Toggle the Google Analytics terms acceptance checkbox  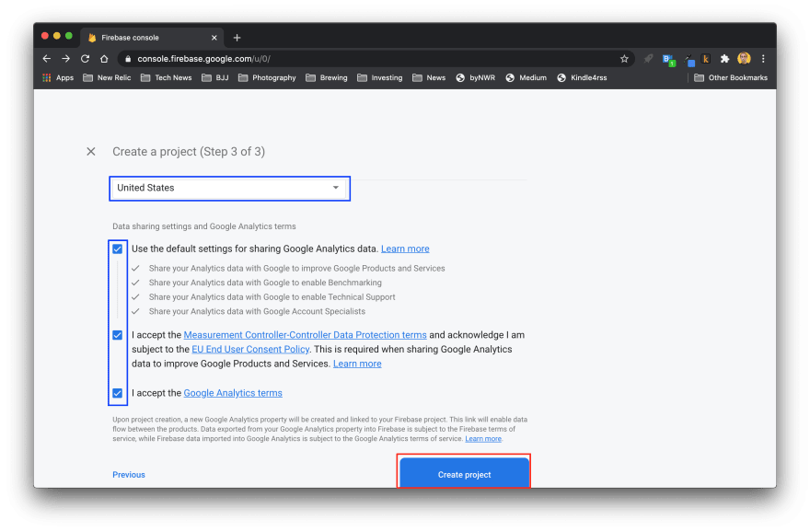click(117, 393)
